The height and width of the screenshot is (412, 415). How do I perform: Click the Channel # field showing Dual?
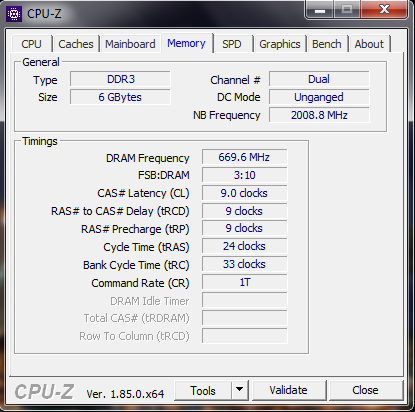(319, 79)
